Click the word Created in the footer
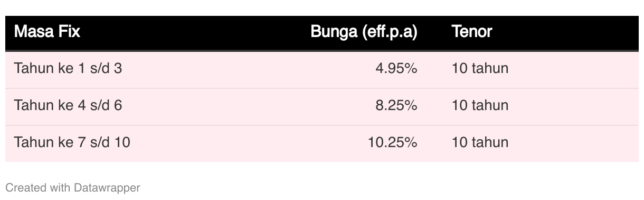Viewport: 644px width, 200px height. pos(22,187)
